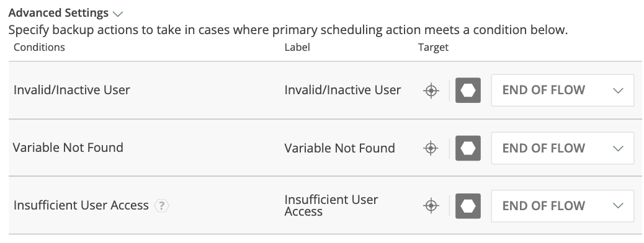Viewport: 644px width, 243px height.
Task: Open the END OF FLOW dropdown for Invalid/Inactive User
Action: tap(563, 91)
